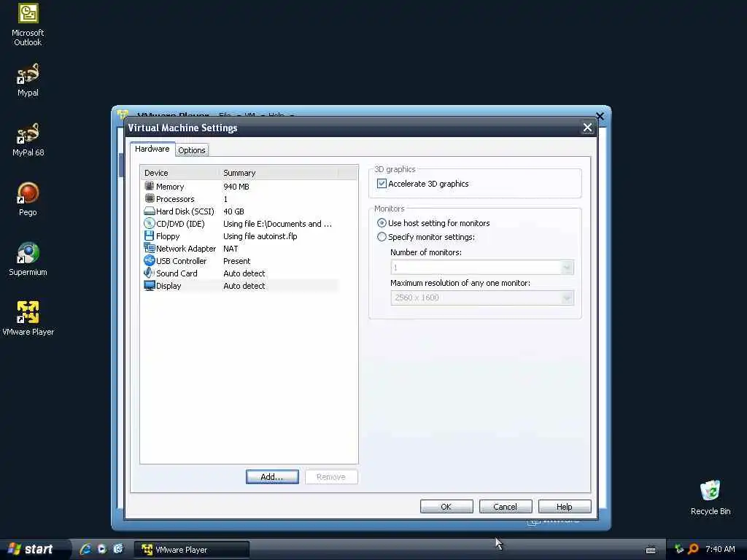Switch to the Options tab
Screen dimensions: 747x560
[192, 150]
